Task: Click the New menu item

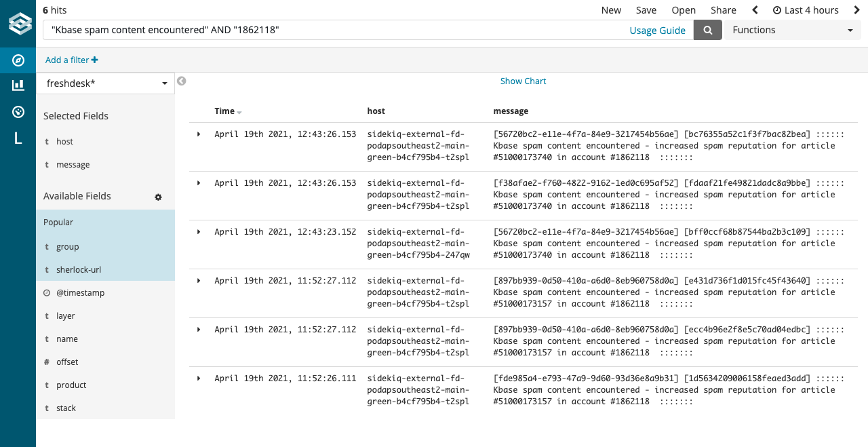Action: click(x=611, y=10)
